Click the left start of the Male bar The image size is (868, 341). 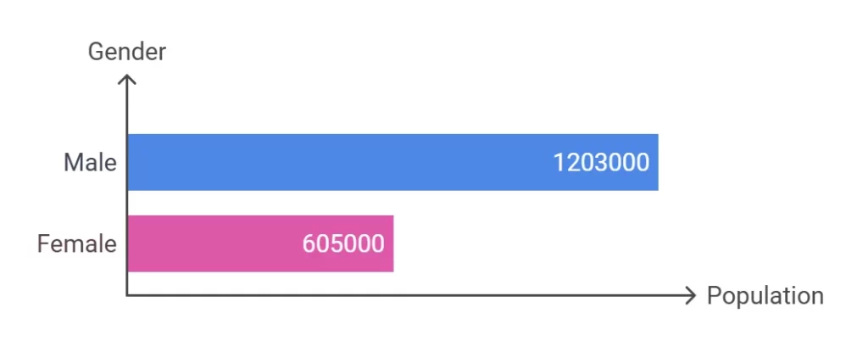131,162
